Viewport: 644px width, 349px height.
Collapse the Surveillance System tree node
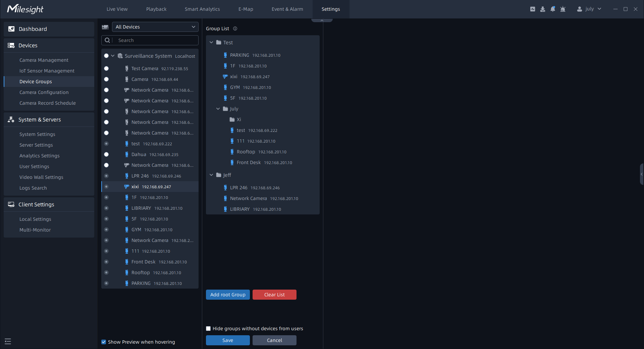(113, 56)
